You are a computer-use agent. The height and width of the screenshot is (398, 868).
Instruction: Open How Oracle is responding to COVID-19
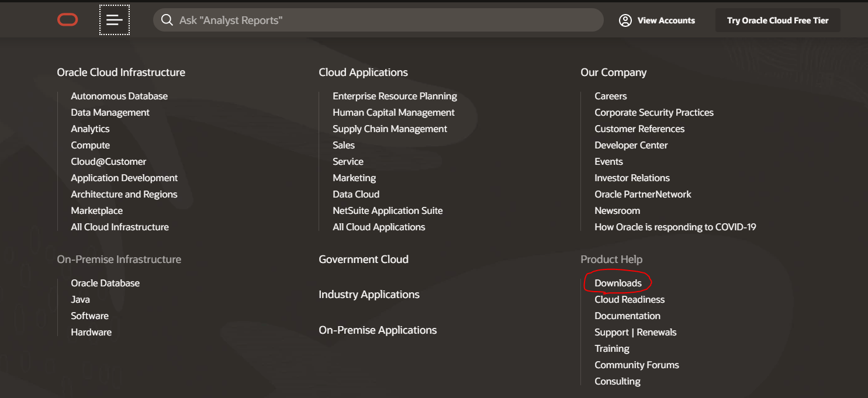[x=675, y=227]
